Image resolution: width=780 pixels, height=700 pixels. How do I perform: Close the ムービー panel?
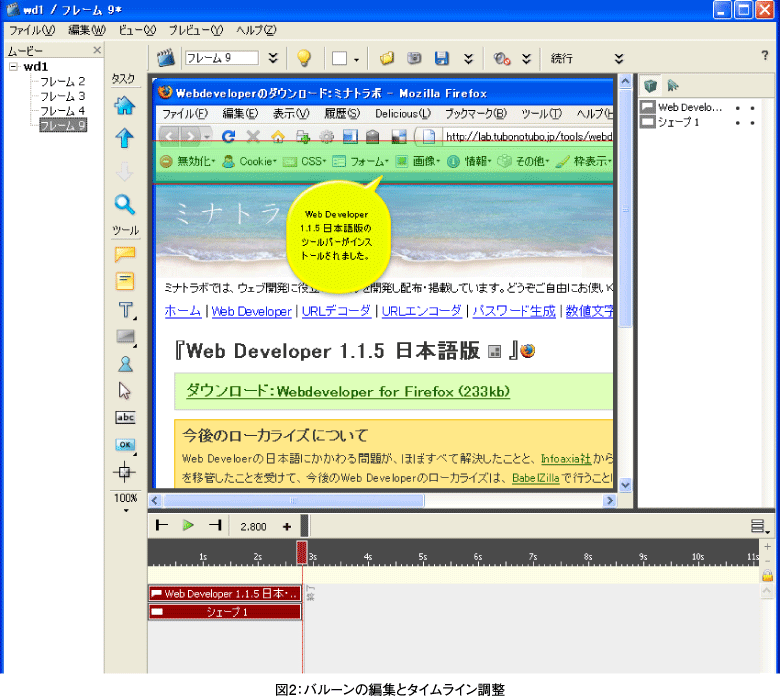(x=97, y=50)
